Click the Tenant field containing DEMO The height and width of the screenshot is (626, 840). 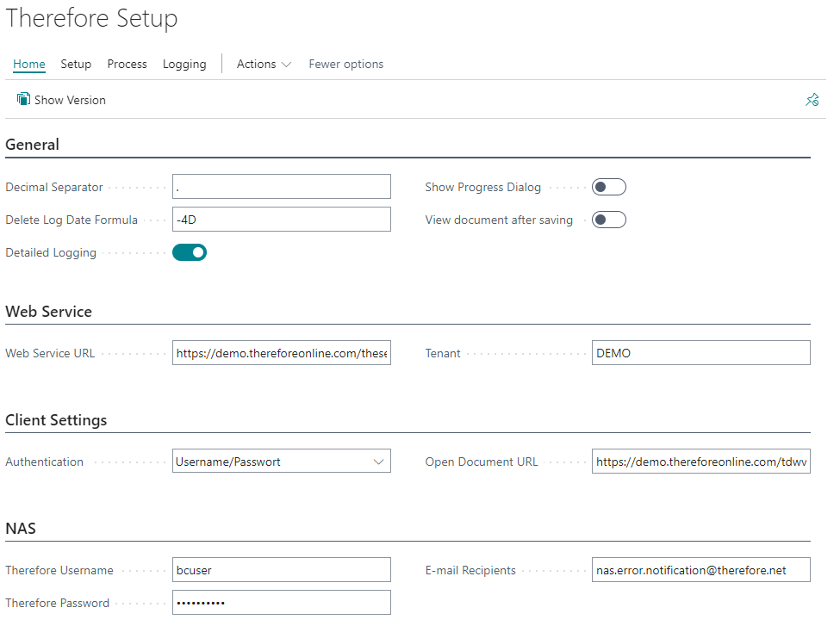(700, 353)
